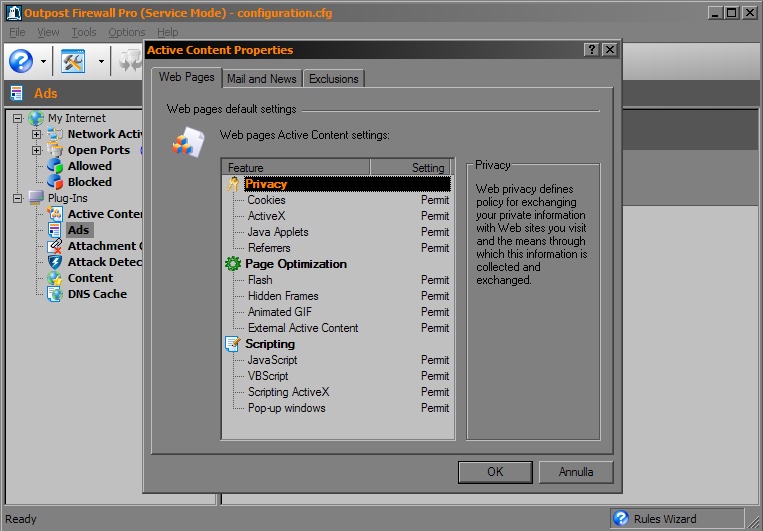763x531 pixels.
Task: Click the Outpost Firewall title bar icon
Action: tap(14, 13)
